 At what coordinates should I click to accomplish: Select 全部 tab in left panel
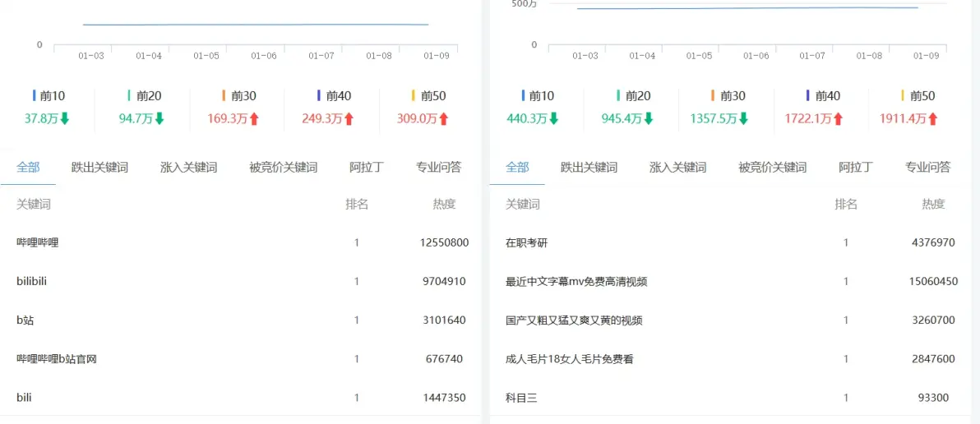coord(28,168)
